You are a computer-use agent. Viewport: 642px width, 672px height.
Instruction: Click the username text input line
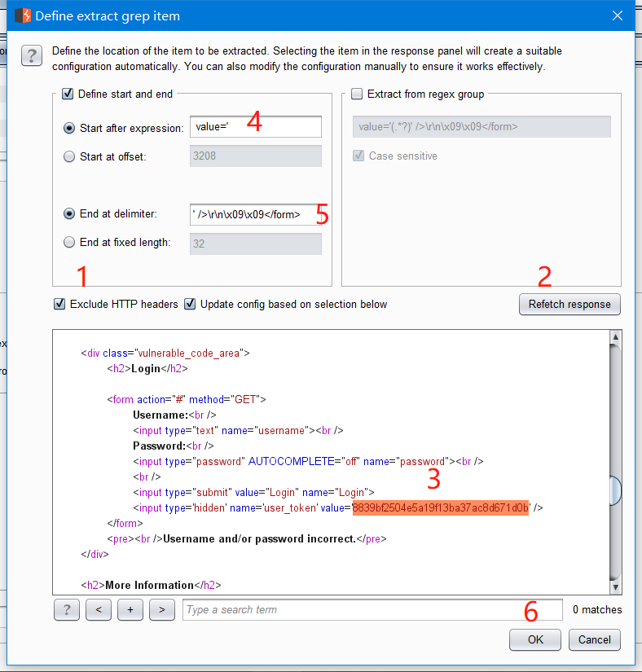tap(238, 430)
